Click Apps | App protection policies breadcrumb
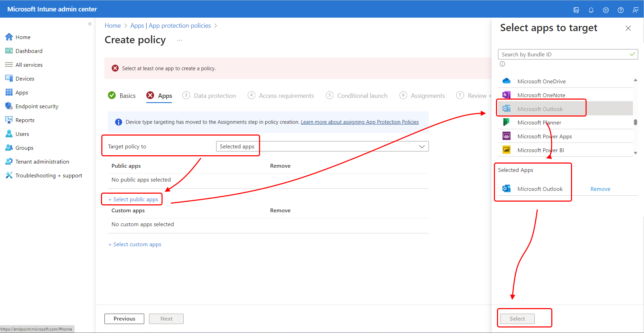The width and height of the screenshot is (644, 333). (x=171, y=26)
